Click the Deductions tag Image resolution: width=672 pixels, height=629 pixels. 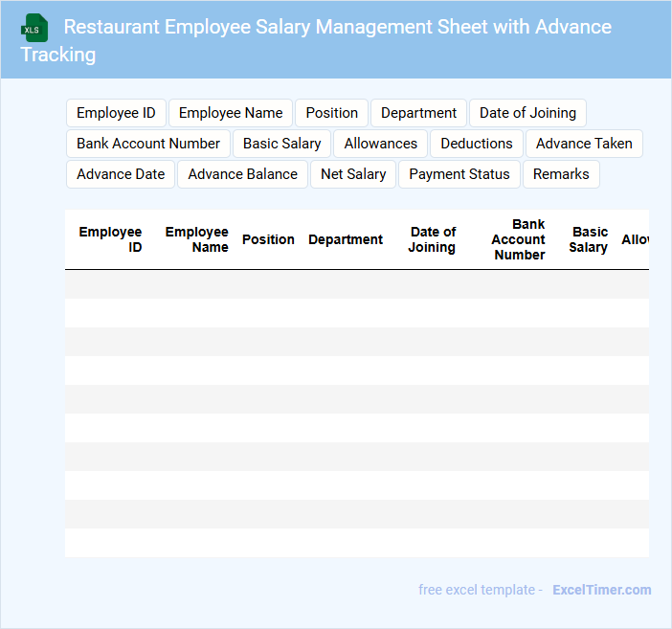click(x=477, y=144)
